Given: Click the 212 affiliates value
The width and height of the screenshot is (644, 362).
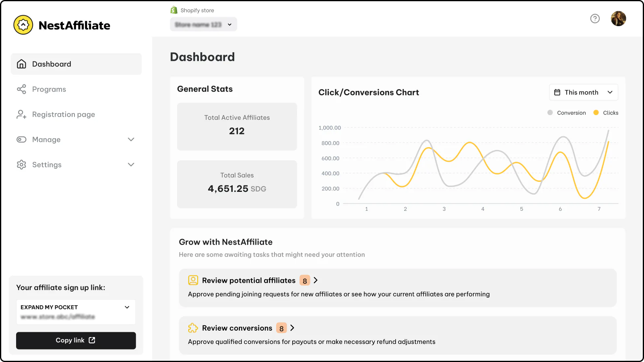Looking at the screenshot, I should tap(237, 131).
